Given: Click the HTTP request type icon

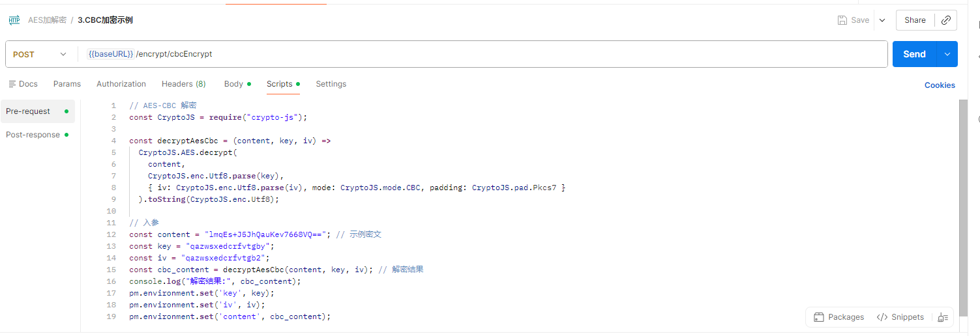Looking at the screenshot, I should [14, 20].
